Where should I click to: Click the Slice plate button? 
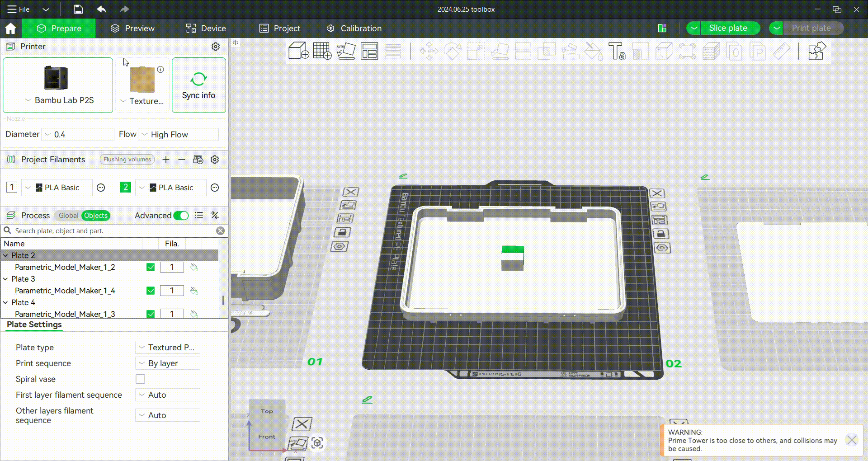click(x=728, y=28)
